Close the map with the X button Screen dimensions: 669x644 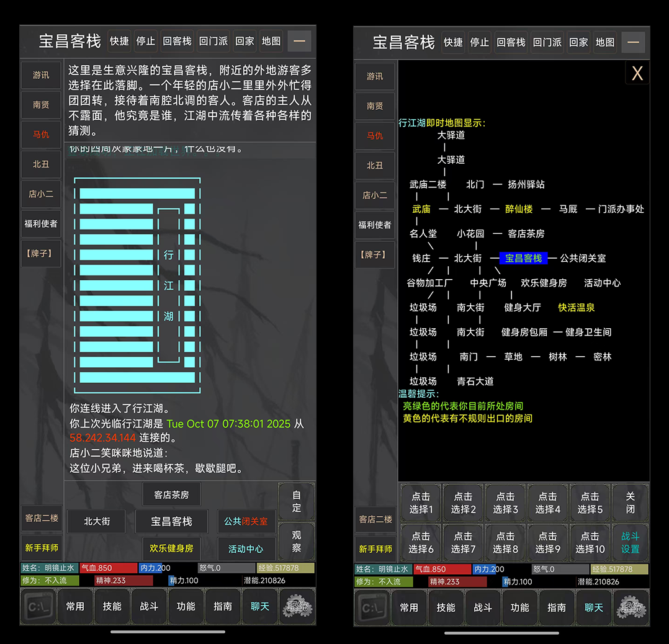pyautogui.click(x=637, y=73)
